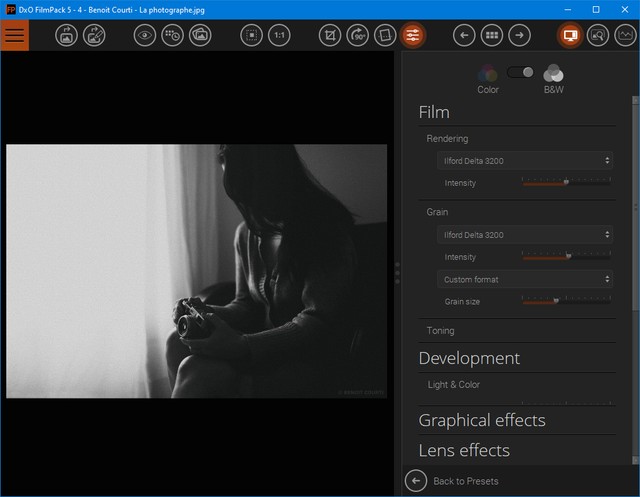Image resolution: width=640 pixels, height=497 pixels.
Task: Click the open image file icon
Action: [67, 35]
